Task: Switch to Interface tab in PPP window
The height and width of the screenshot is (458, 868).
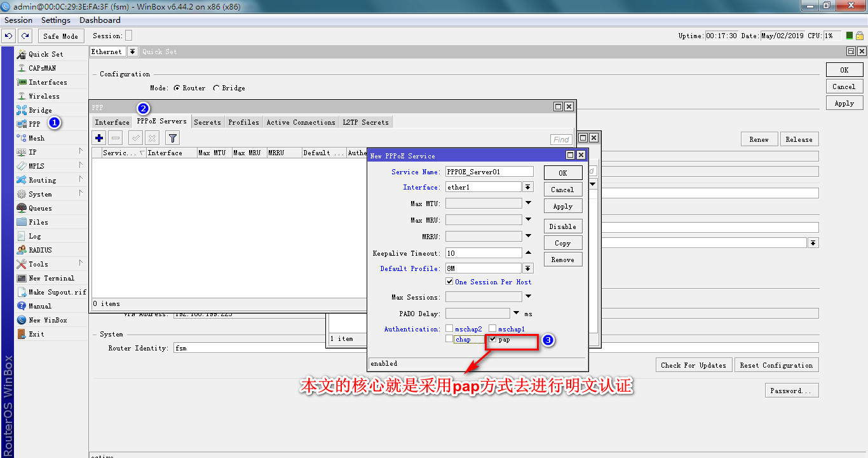Action: 112,122
